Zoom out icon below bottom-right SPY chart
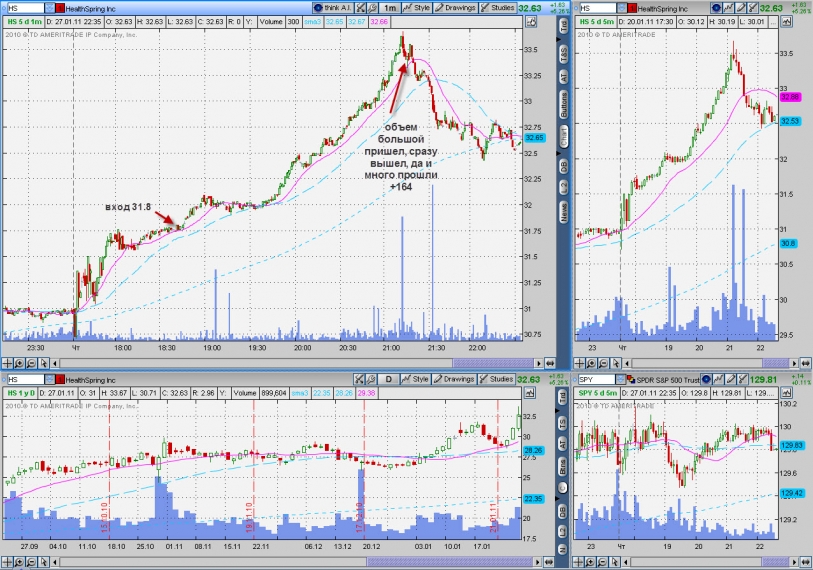 [x=604, y=562]
